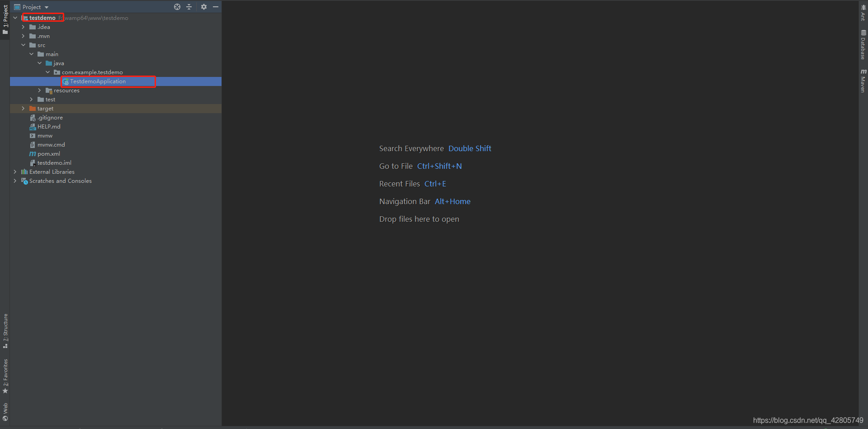Image resolution: width=868 pixels, height=429 pixels.
Task: Hide the Project panel with minimize icon
Action: [x=216, y=7]
